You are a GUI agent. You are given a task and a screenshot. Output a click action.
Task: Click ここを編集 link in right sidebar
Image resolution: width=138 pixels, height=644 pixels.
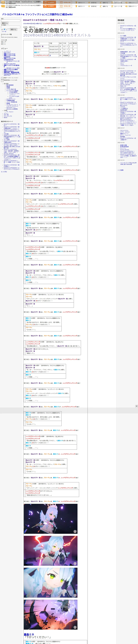pyautogui.click(x=120, y=170)
